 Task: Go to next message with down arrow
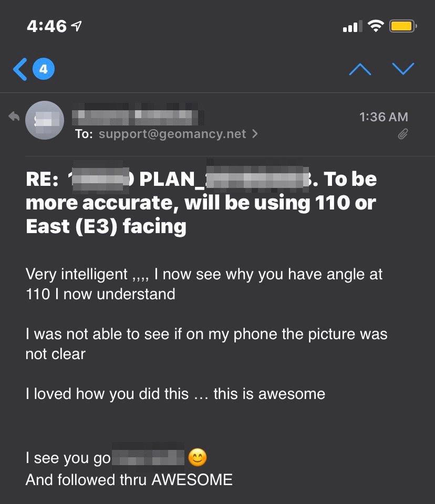(403, 69)
